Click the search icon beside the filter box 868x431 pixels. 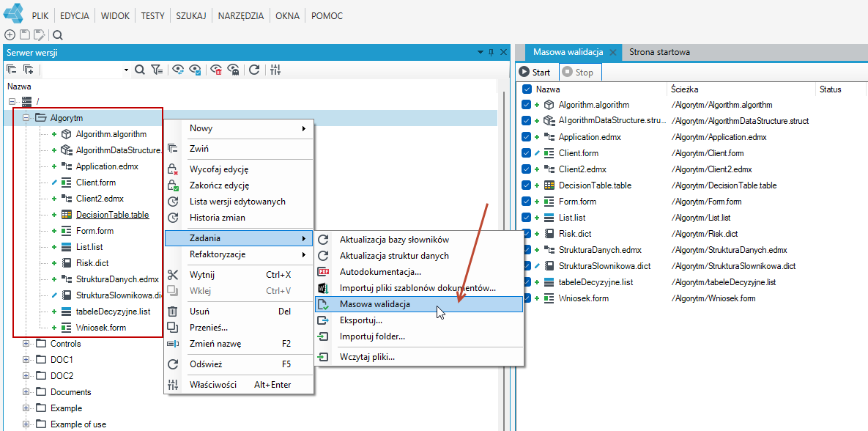click(x=140, y=69)
